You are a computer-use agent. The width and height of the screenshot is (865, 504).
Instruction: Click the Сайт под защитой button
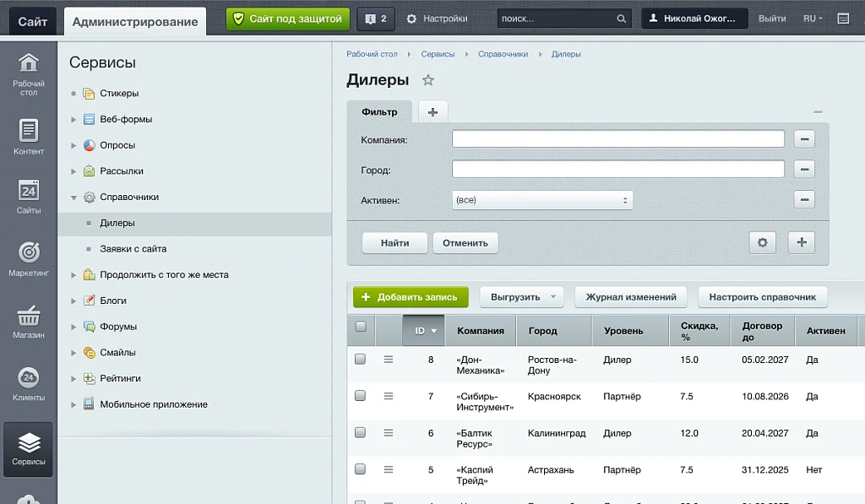288,19
